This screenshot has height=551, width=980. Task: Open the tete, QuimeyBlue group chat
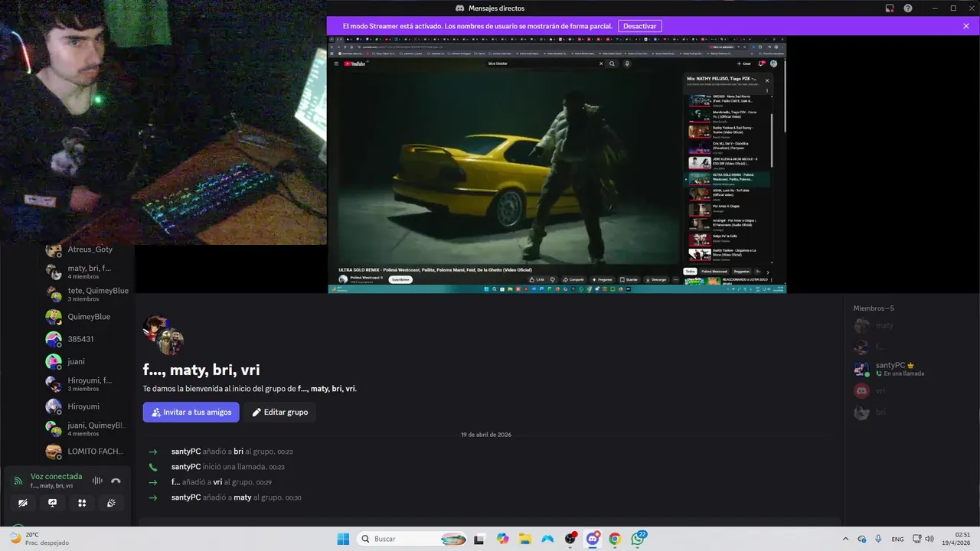coord(88,294)
